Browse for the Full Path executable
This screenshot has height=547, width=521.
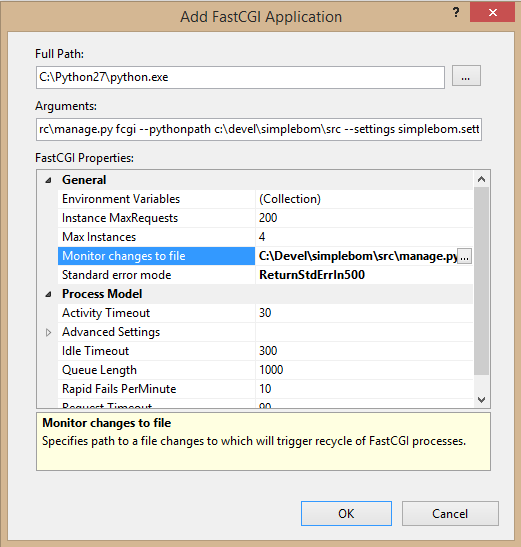click(x=466, y=76)
